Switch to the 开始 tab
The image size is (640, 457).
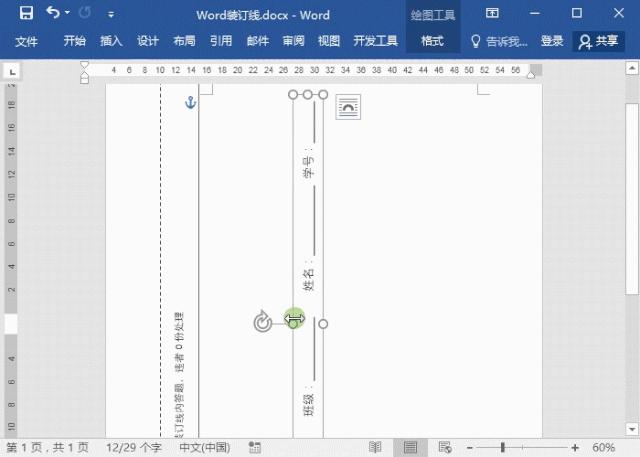(x=75, y=41)
